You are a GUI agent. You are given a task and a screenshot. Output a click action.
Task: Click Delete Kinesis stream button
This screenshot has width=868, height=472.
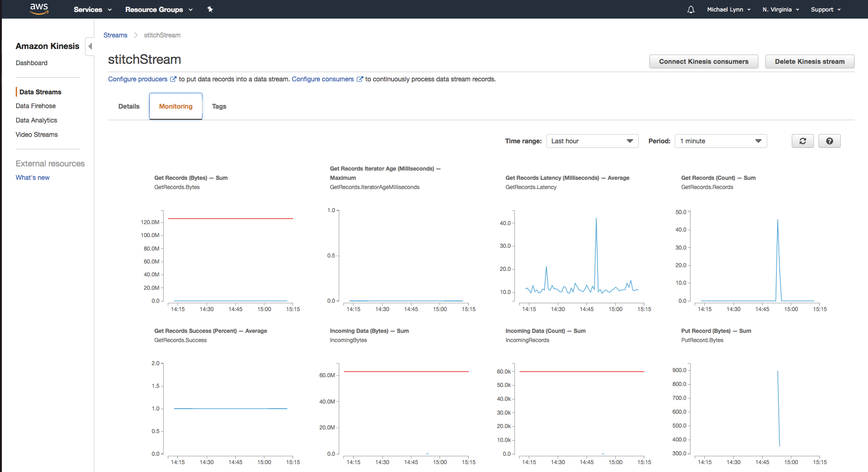[x=810, y=61]
